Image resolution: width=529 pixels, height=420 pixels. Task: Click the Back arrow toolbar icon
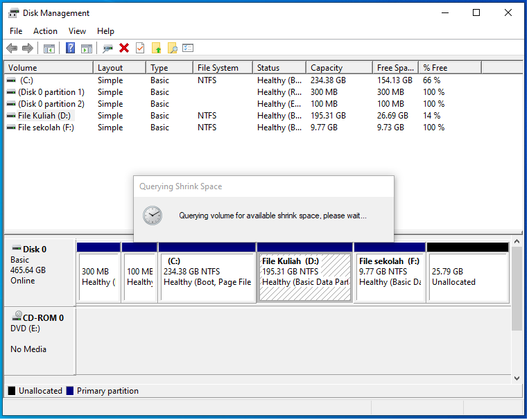pos(12,49)
